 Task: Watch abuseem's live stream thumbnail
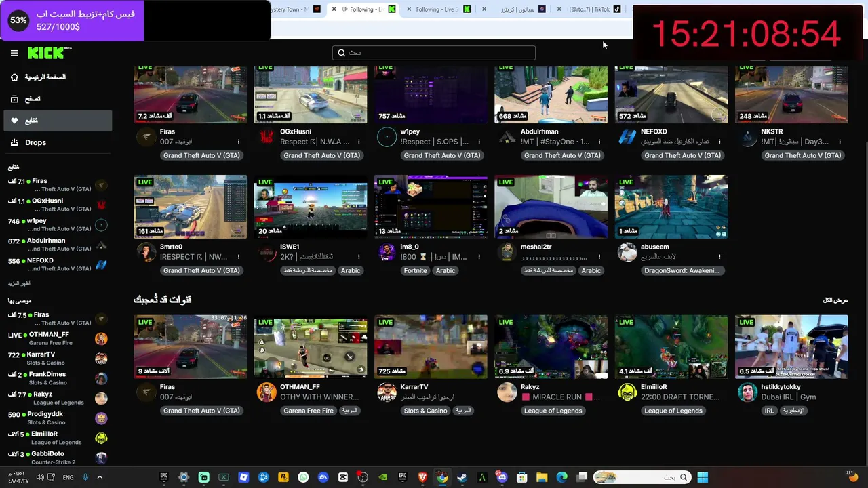(671, 207)
